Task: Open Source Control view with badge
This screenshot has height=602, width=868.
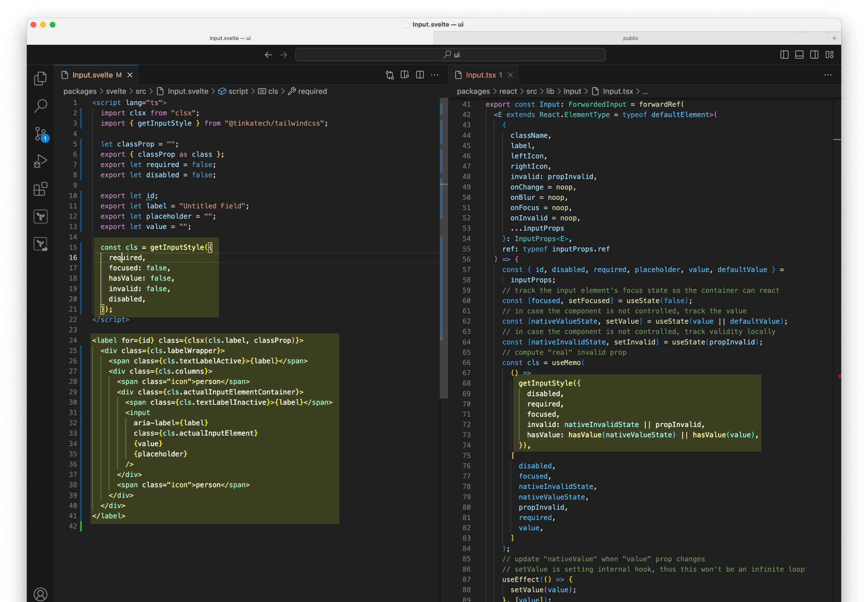Action: 40,134
